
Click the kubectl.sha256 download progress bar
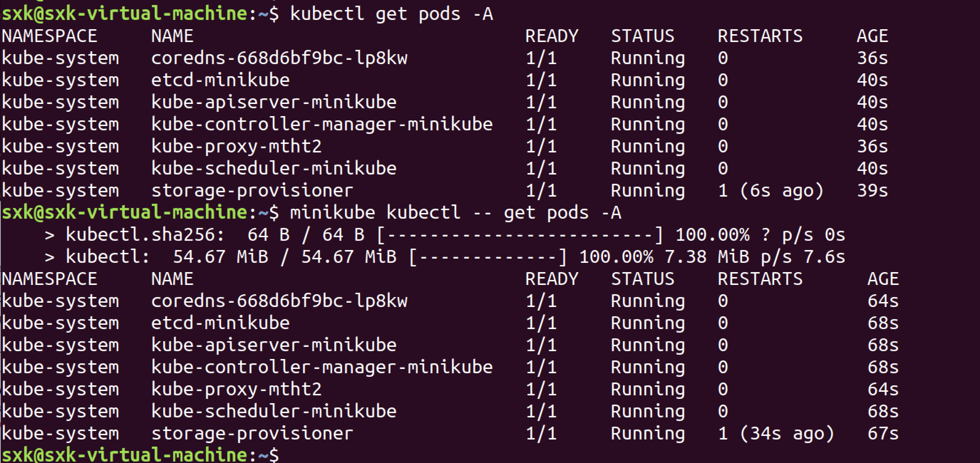point(520,235)
